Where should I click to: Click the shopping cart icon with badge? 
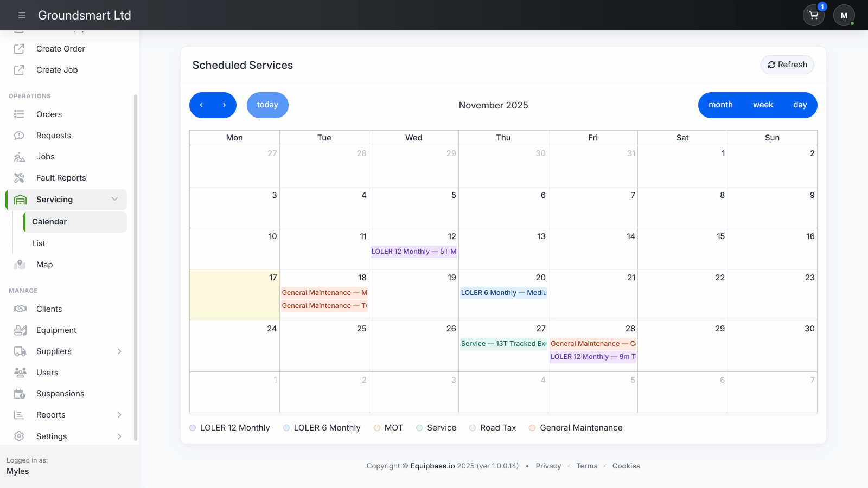click(x=813, y=15)
